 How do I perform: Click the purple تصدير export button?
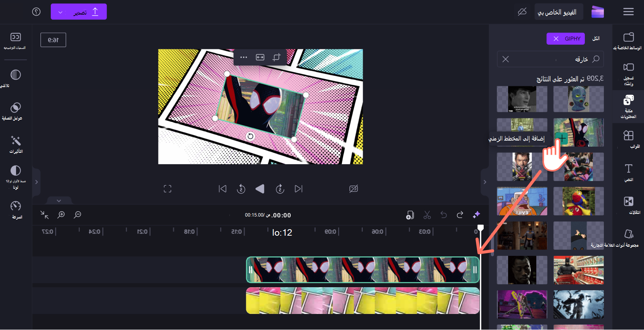(79, 12)
